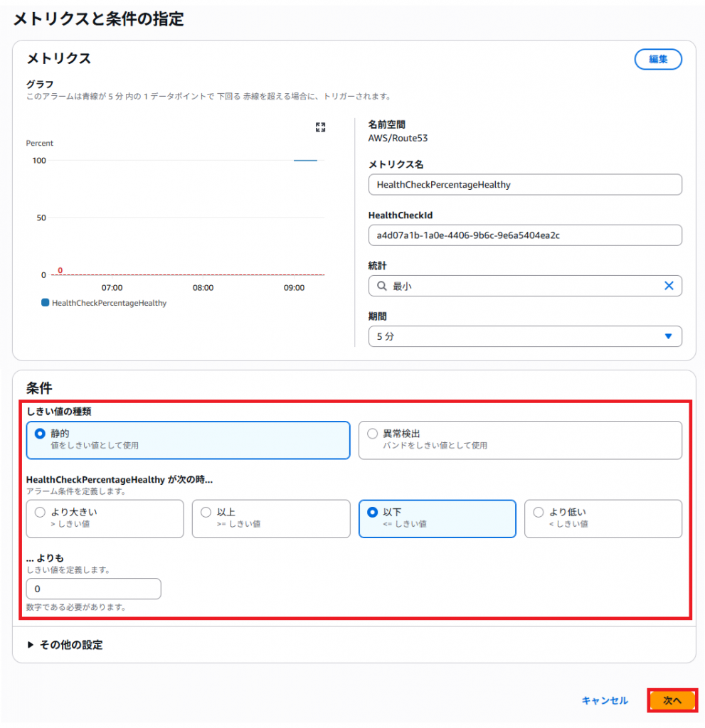Image resolution: width=705 pixels, height=728 pixels.
Task: Choose the 以下 condition option
Action: [x=372, y=512]
